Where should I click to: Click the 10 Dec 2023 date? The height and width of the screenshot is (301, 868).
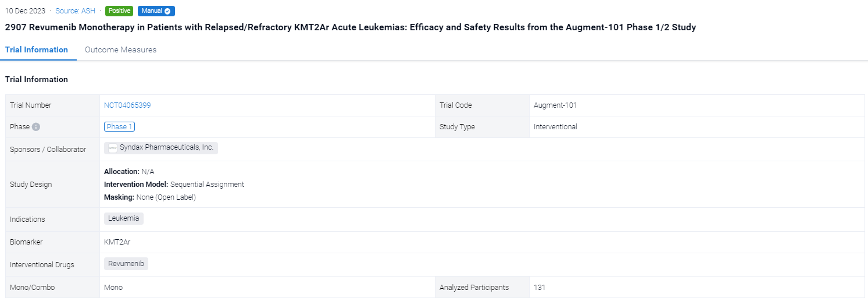[x=25, y=11]
